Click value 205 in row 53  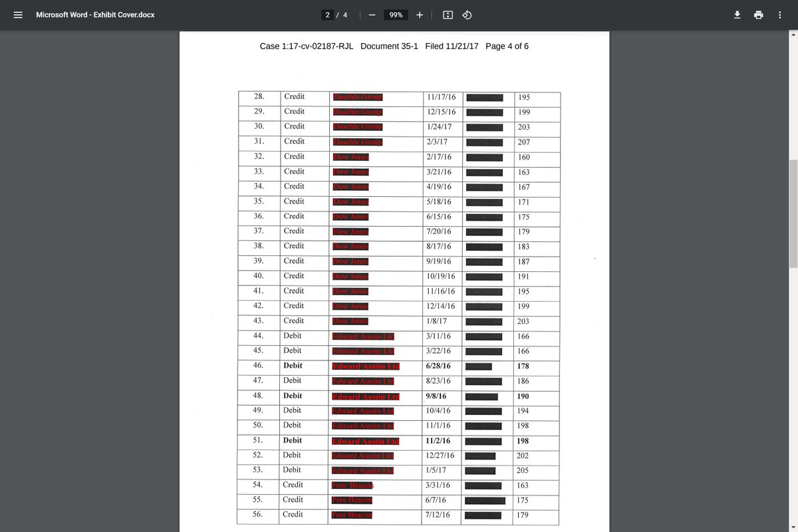click(523, 471)
